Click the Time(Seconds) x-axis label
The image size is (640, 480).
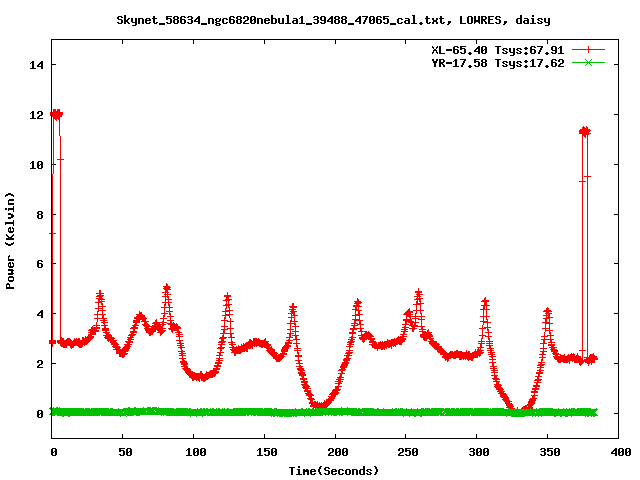tap(333, 471)
